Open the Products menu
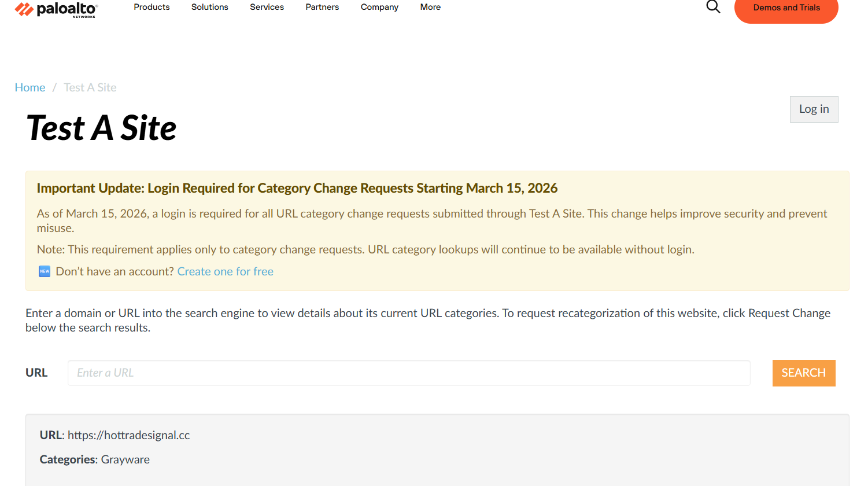 click(x=152, y=7)
